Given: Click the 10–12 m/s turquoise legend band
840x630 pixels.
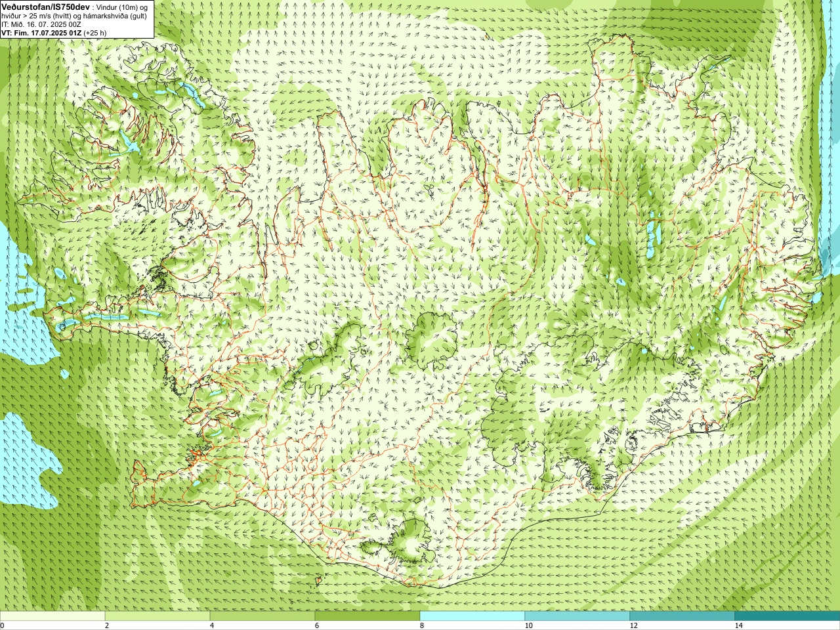Looking at the screenshot, I should tap(577, 616).
